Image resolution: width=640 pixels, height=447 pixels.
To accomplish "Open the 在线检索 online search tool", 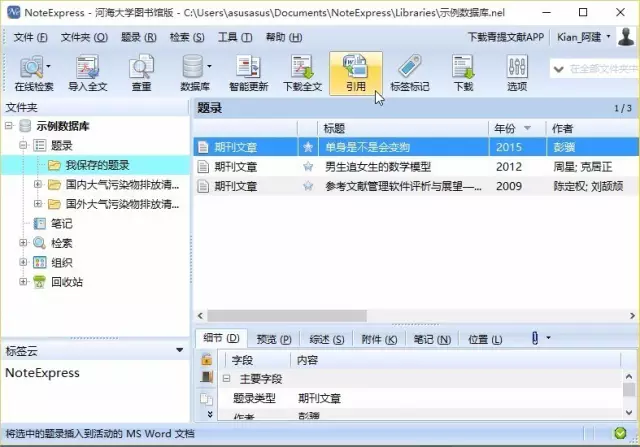I will (32, 73).
